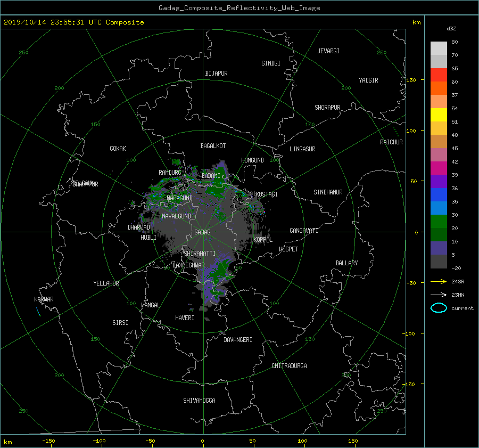Image resolution: width=479 pixels, height=448 pixels.
Task: Click the YADGIR city label
Action: point(368,80)
